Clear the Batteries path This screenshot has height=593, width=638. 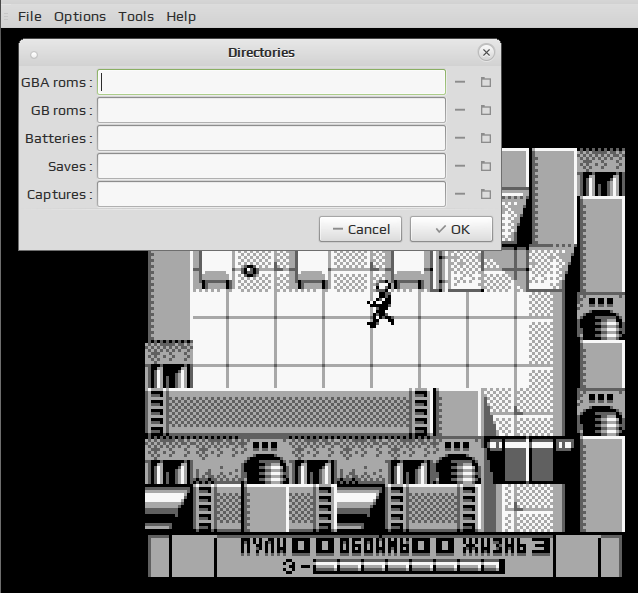point(460,138)
